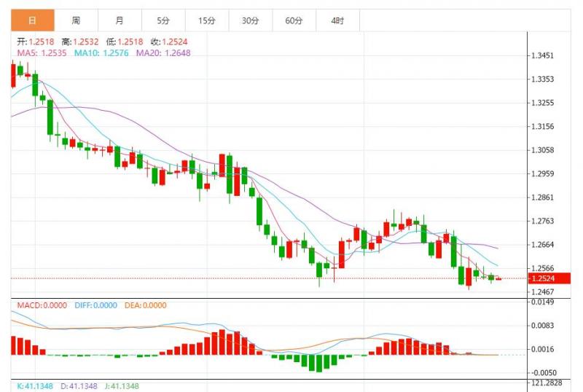The width and height of the screenshot is (583, 392).
Task: Click the 1.2467 price axis label
Action: click(x=542, y=292)
